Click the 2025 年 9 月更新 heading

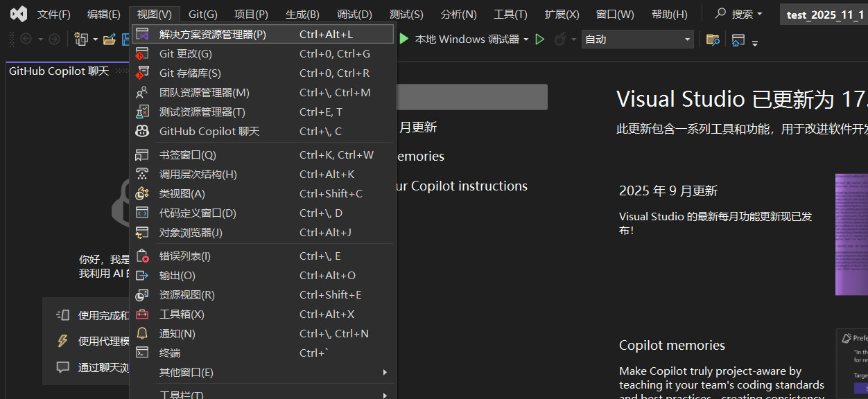pos(668,190)
